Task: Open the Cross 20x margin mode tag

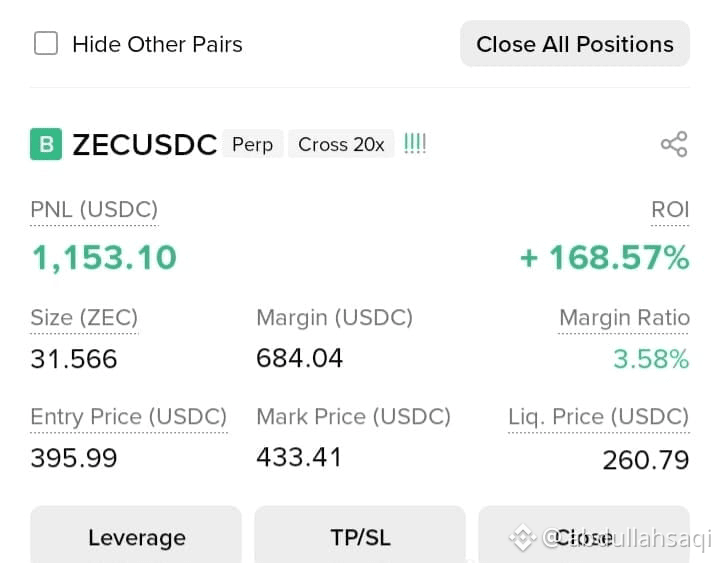Action: [x=341, y=144]
